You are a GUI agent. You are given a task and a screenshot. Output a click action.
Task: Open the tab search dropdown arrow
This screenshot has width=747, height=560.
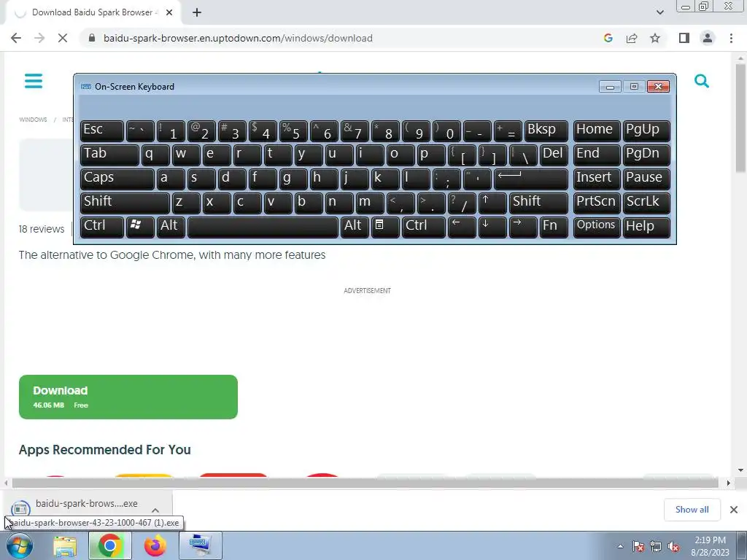point(659,12)
